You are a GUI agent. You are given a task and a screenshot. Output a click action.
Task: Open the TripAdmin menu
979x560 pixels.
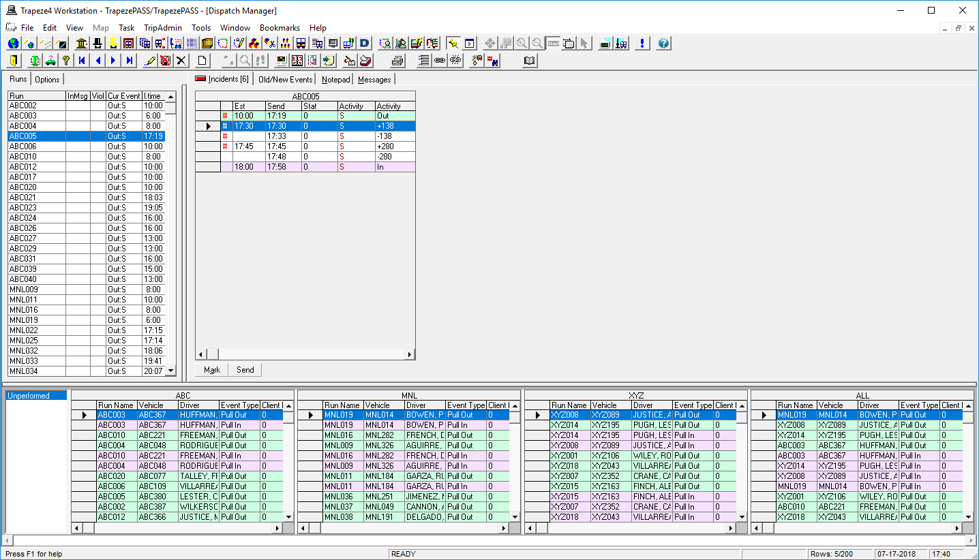pyautogui.click(x=163, y=28)
